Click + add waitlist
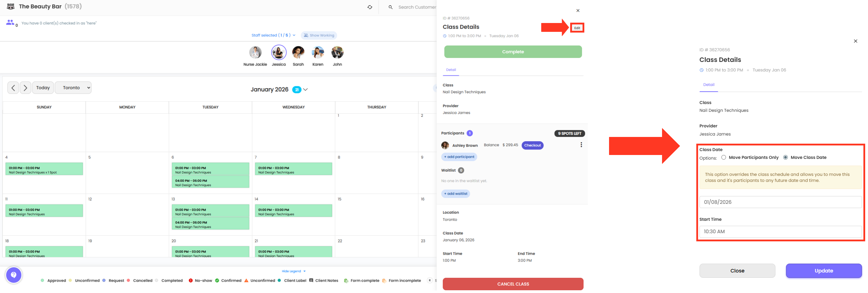The height and width of the screenshot is (293, 868). pyautogui.click(x=456, y=194)
